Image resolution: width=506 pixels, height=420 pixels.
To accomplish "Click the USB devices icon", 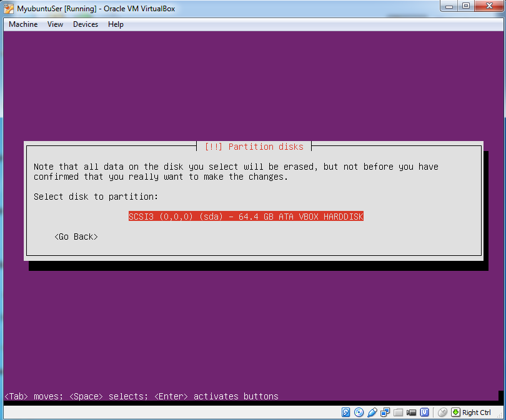I will [372, 413].
